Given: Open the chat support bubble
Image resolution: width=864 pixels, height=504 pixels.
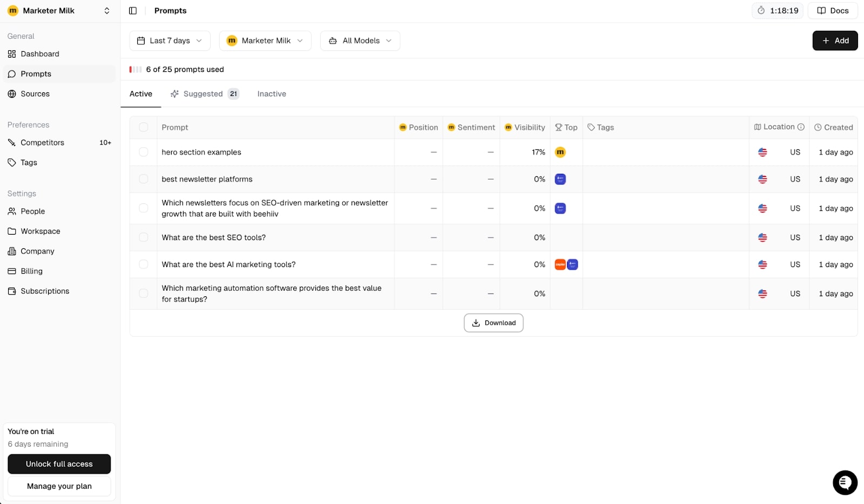Looking at the screenshot, I should click(x=845, y=482).
